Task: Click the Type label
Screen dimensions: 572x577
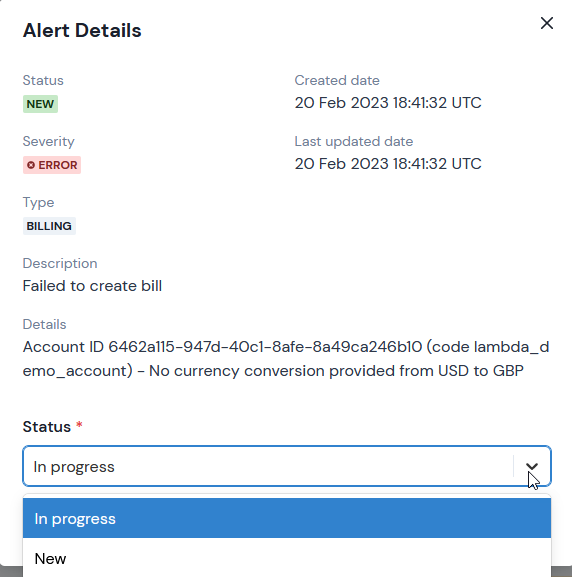Action: 38,203
